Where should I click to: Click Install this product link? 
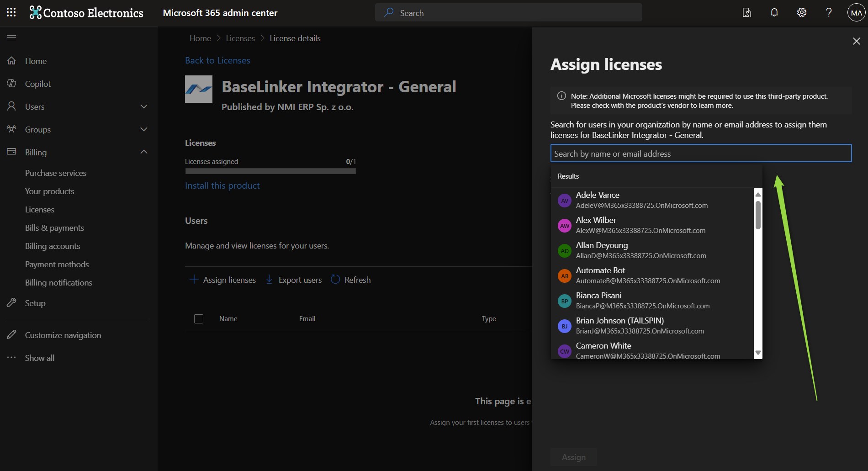222,185
